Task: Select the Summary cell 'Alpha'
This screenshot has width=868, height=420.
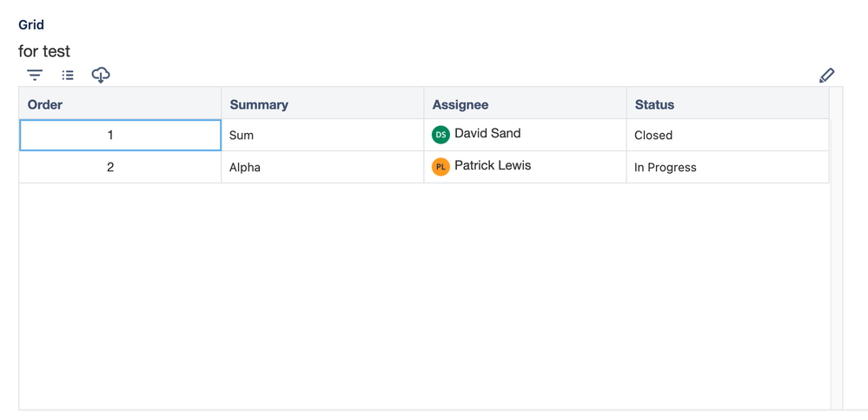Action: point(322,167)
